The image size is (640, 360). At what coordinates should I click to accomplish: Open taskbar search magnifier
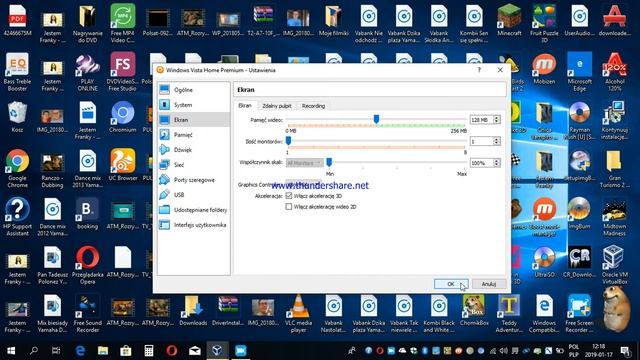pyautogui.click(x=34, y=351)
